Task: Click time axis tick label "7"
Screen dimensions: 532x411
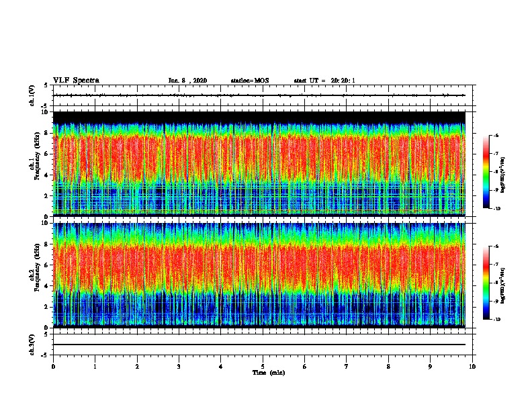Action: (x=347, y=366)
